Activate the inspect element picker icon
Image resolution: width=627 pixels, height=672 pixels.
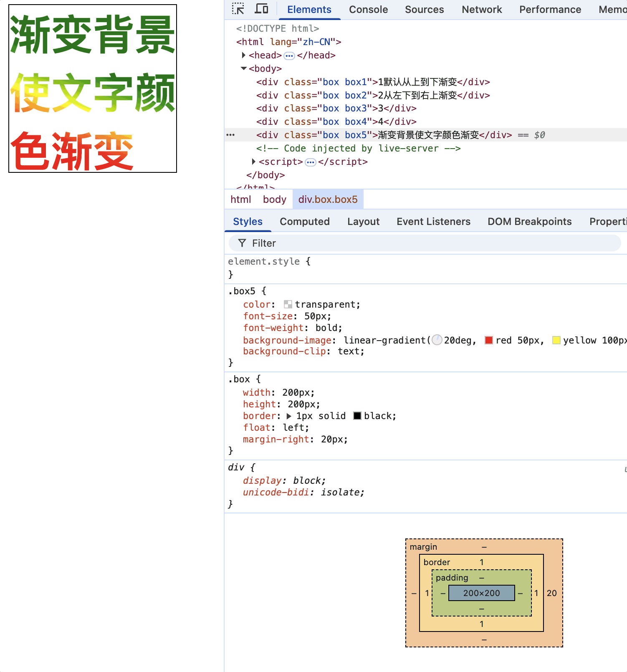[x=238, y=9]
